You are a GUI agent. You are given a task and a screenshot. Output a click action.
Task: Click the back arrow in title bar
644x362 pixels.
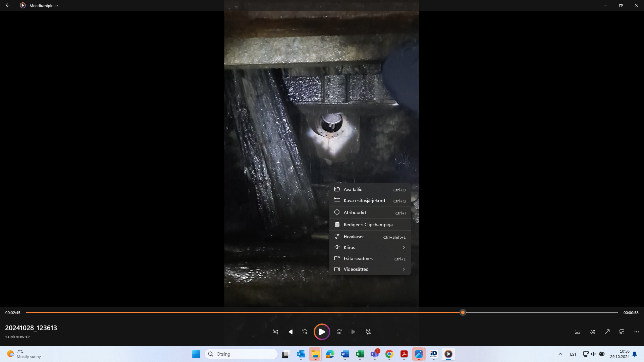click(8, 5)
